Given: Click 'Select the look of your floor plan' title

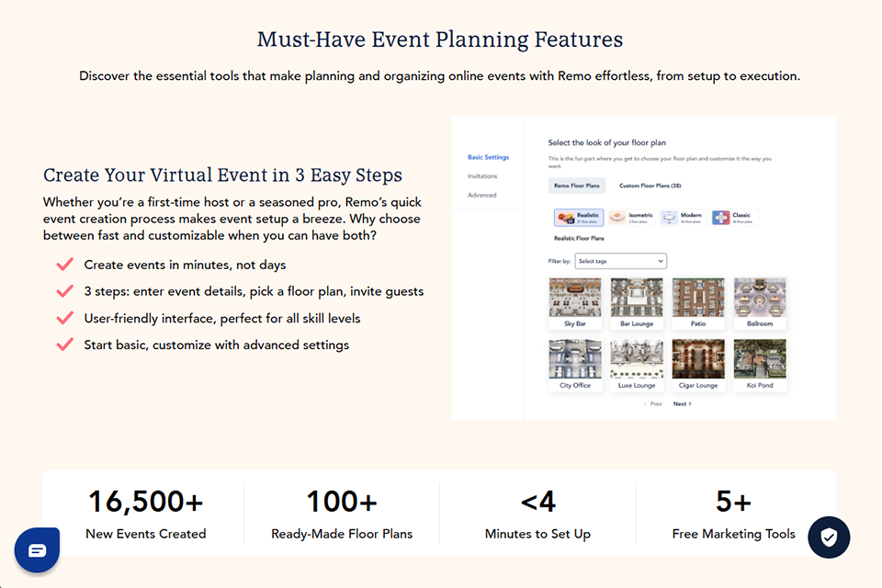Looking at the screenshot, I should tap(607, 143).
